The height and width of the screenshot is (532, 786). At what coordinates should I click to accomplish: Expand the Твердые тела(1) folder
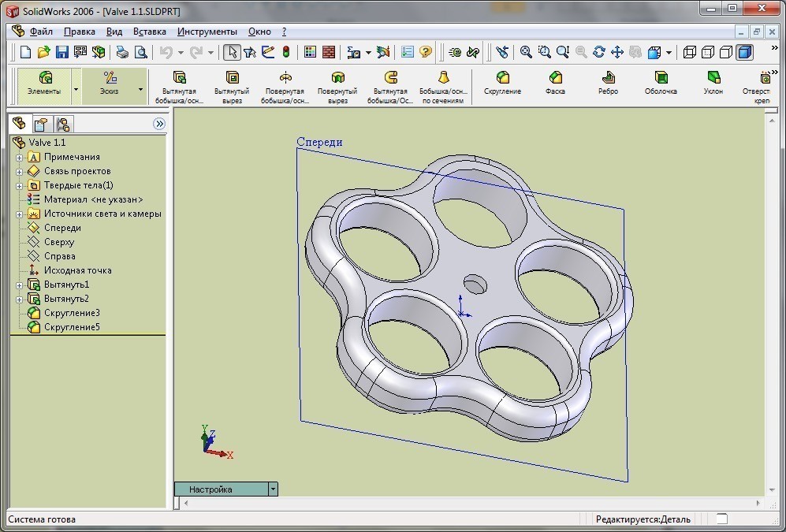point(20,185)
